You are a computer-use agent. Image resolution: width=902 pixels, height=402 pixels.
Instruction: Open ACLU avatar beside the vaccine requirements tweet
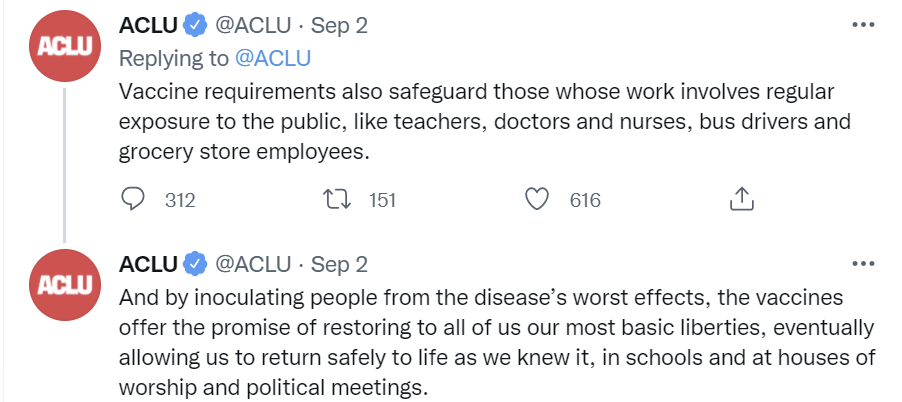[x=64, y=46]
